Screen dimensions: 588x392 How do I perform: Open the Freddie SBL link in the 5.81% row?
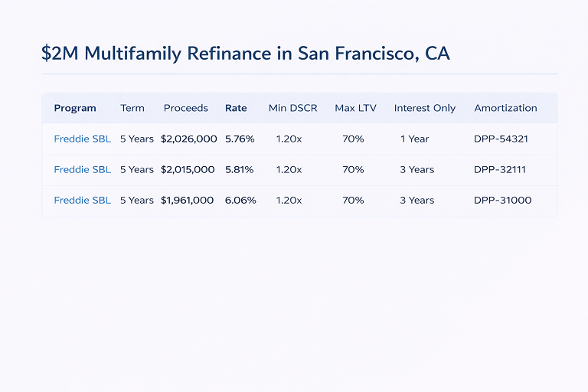click(82, 170)
